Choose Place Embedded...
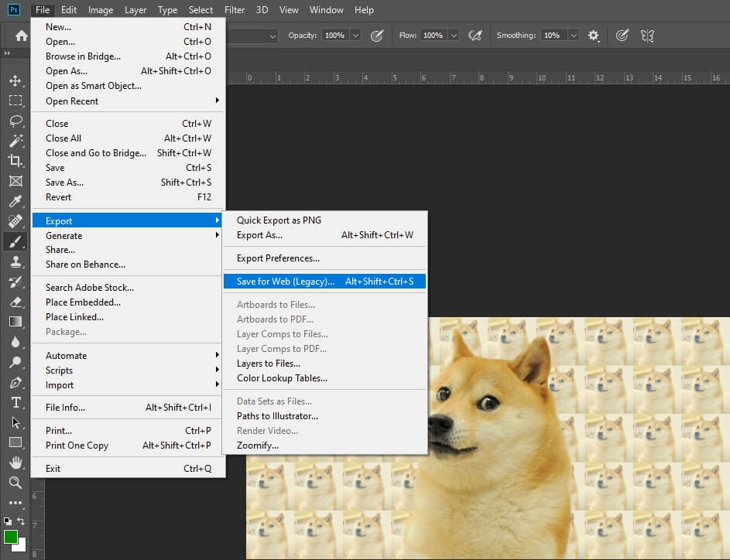Screen dimensions: 730x560 tap(127, 302)
